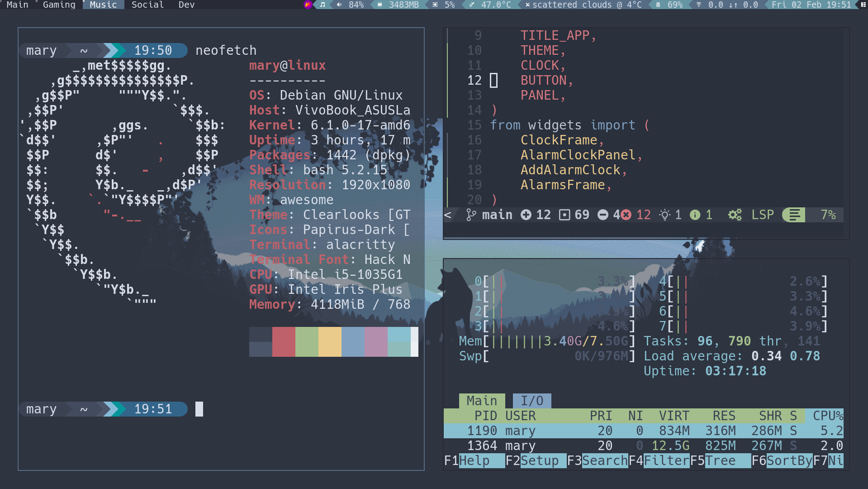868x489 pixels.
Task: Switch to the Dev workspace tag
Action: [186, 5]
